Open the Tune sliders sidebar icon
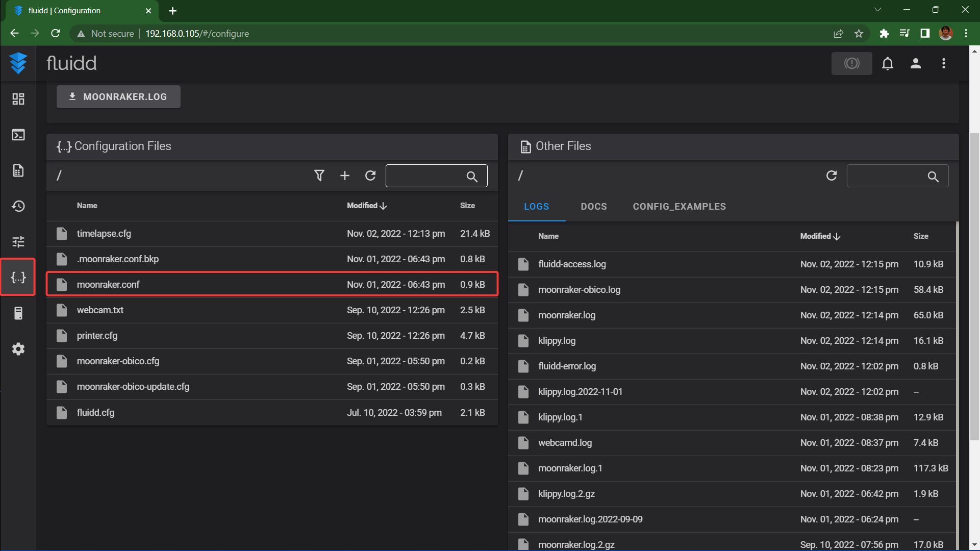 [18, 242]
